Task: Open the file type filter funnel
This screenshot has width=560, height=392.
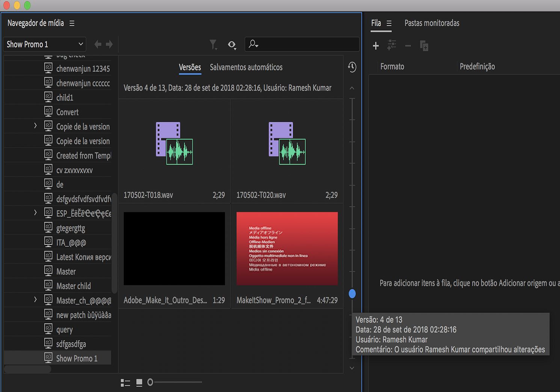Action: tap(213, 45)
